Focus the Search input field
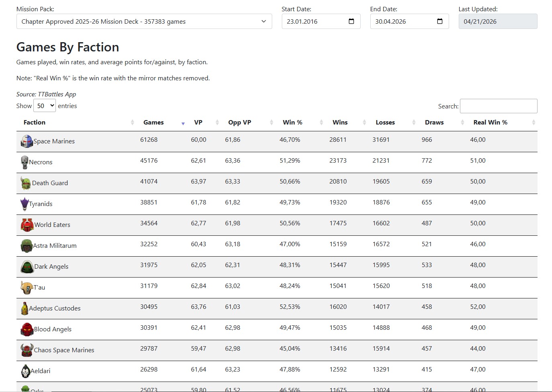The image size is (552, 392). click(x=499, y=106)
